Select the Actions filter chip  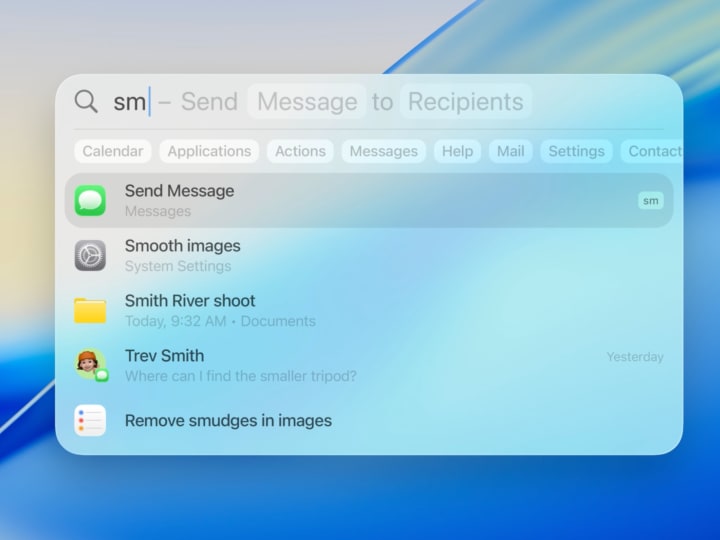[x=300, y=151]
